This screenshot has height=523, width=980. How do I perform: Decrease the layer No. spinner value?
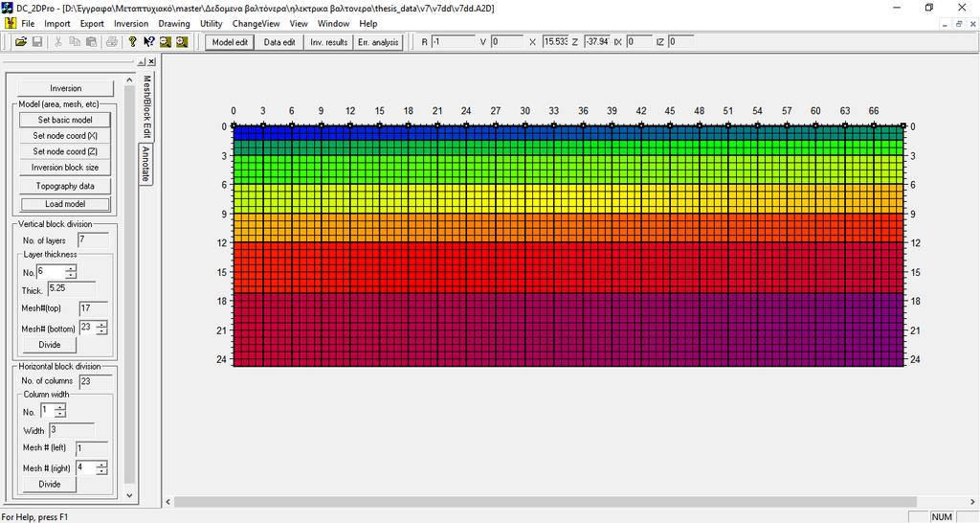pos(71,275)
